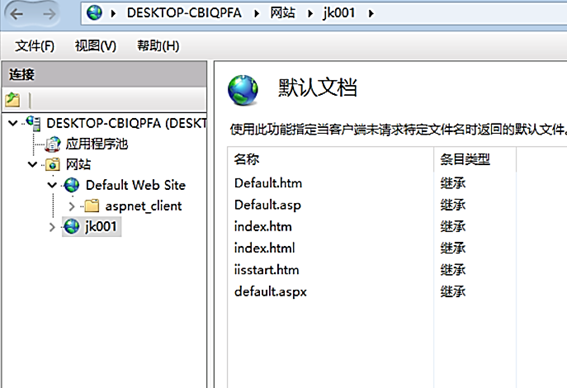Click 网站 in the breadcrumb path

pyautogui.click(x=283, y=13)
